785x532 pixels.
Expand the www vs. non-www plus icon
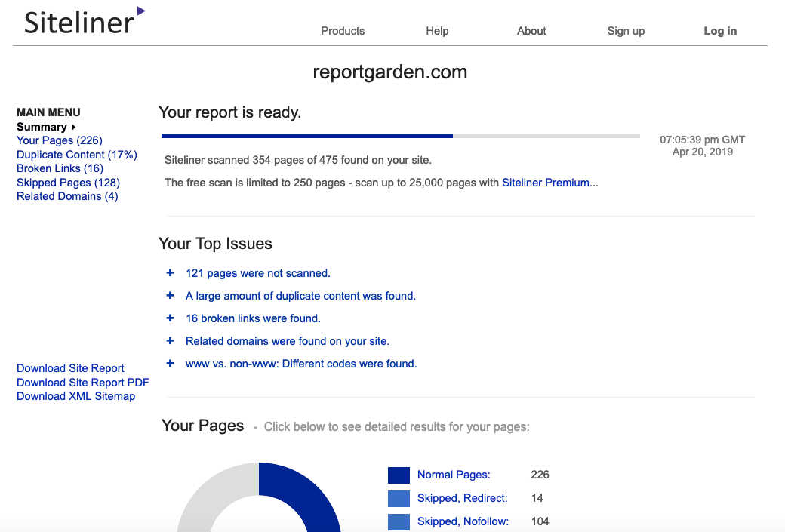click(171, 363)
